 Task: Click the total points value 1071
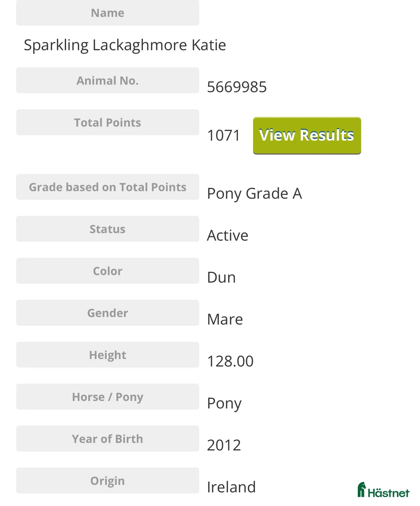[x=224, y=136]
